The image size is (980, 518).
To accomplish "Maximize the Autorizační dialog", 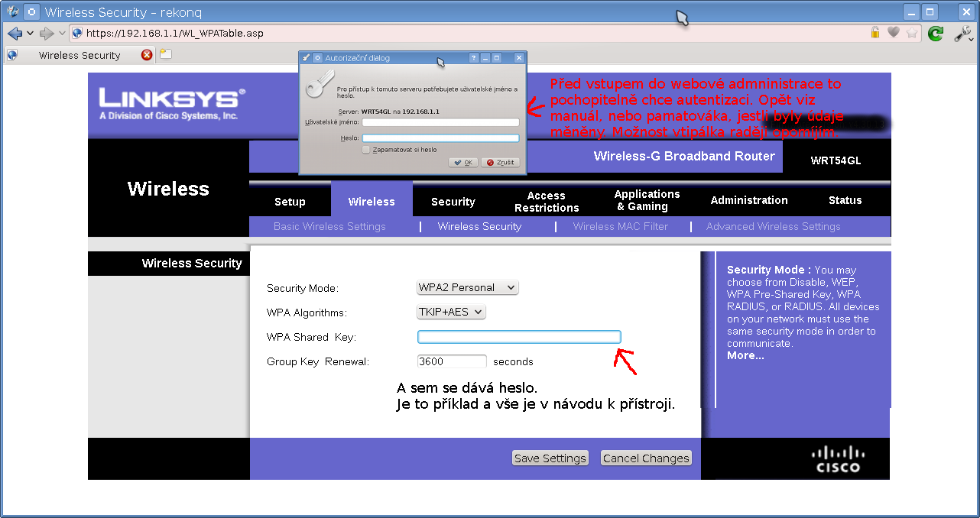I will (x=497, y=57).
